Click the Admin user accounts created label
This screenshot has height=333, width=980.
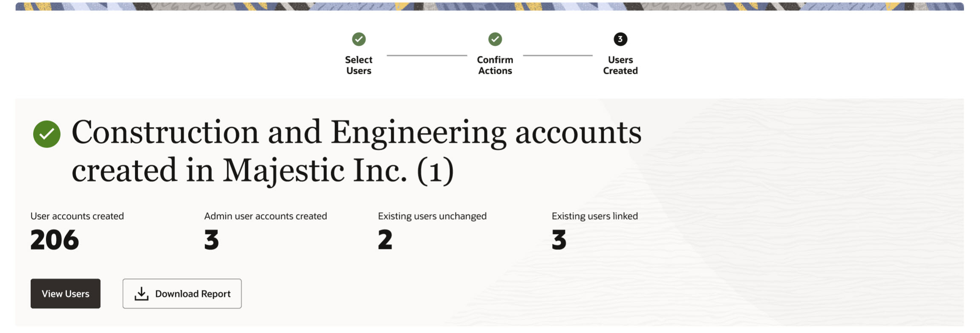[x=265, y=216]
